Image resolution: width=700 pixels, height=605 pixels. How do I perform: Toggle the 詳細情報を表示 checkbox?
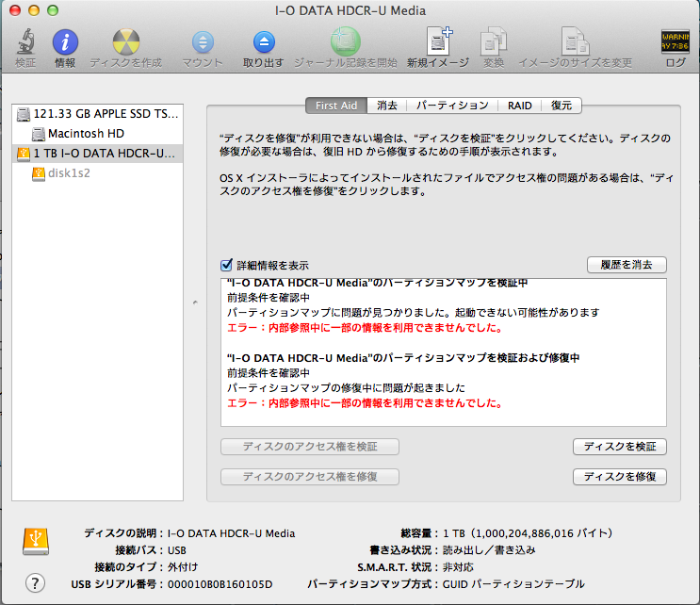[226, 266]
